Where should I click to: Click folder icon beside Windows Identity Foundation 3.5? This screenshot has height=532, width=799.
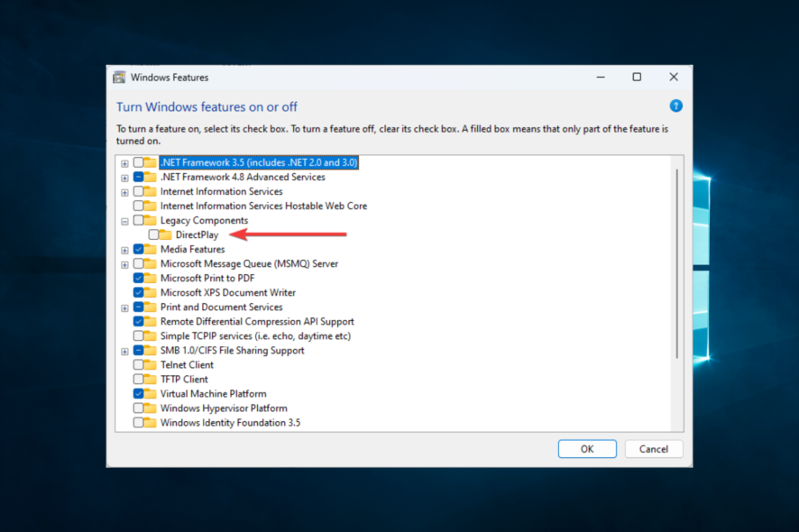150,422
